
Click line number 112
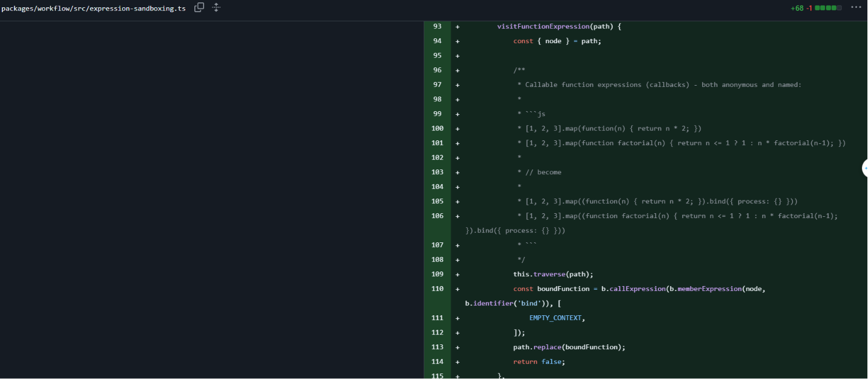click(x=437, y=333)
